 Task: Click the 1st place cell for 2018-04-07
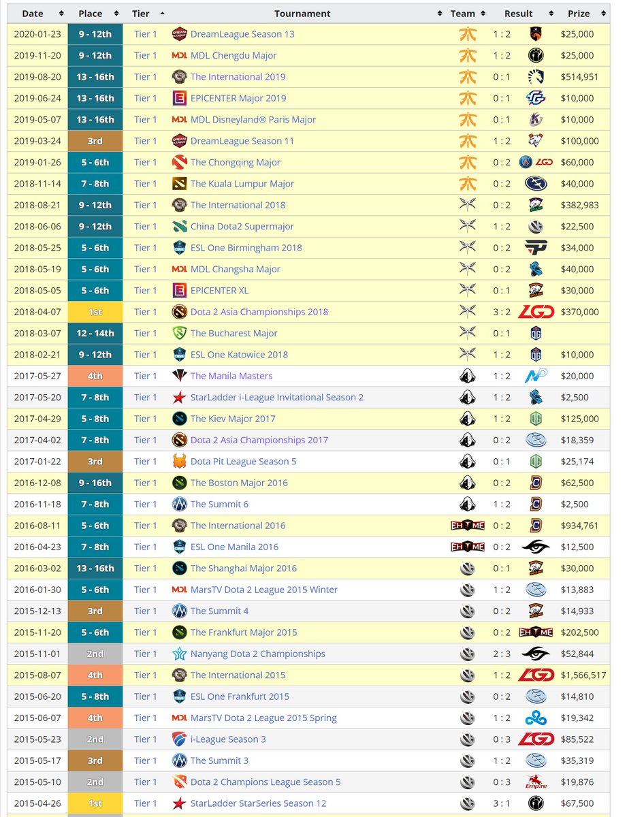(95, 312)
